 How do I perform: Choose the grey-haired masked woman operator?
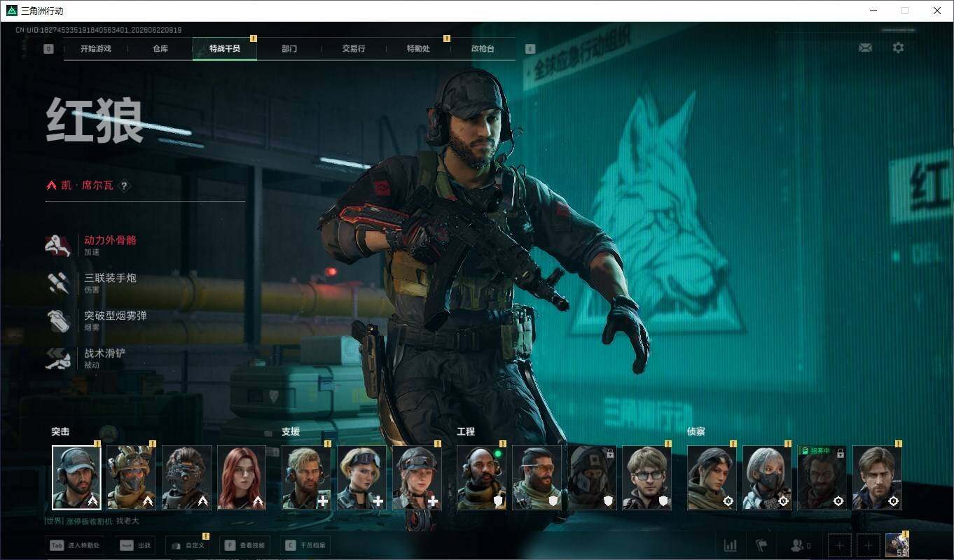point(767,477)
